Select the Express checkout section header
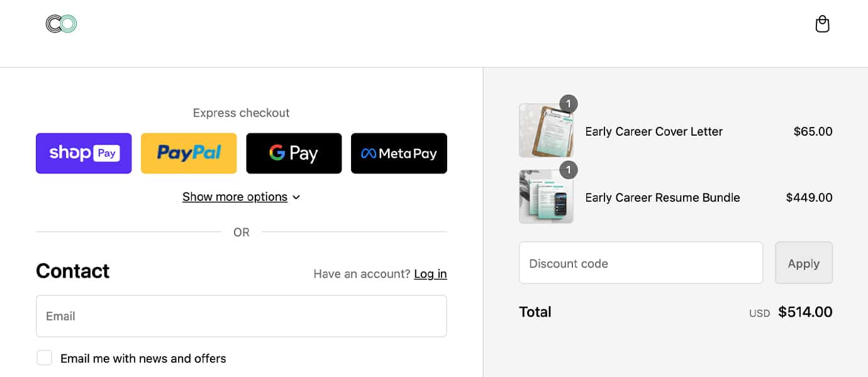 coord(241,112)
